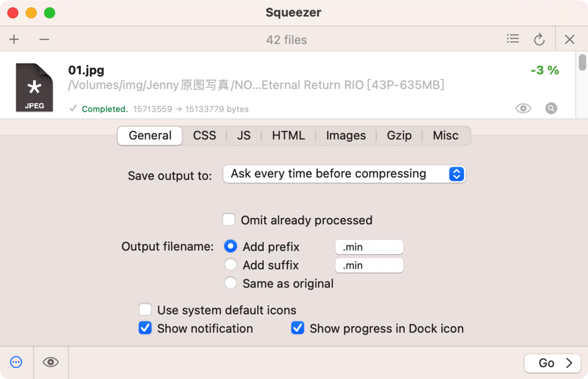Click the X icon to clear list
588x379 pixels.
pos(569,40)
